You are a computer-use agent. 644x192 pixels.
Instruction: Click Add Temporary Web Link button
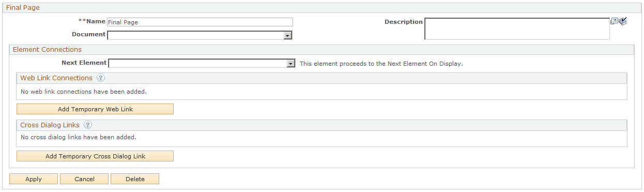coord(95,109)
